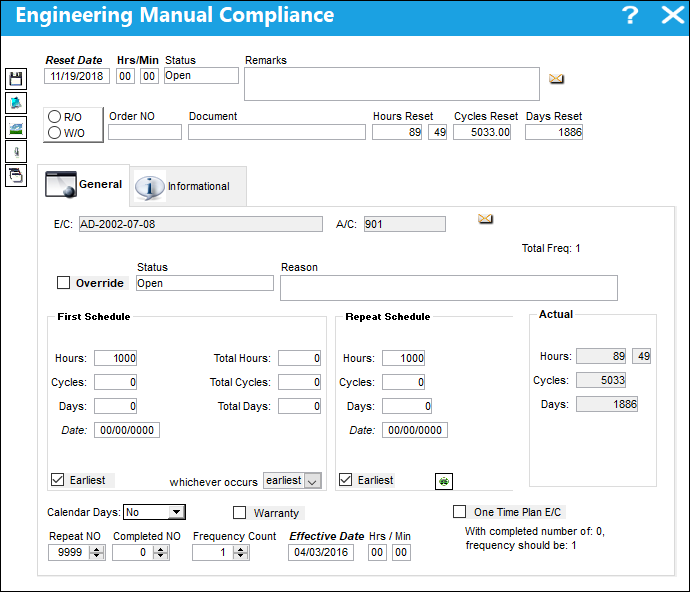
Task: Click Repeat Schedule Date field
Action: [415, 430]
